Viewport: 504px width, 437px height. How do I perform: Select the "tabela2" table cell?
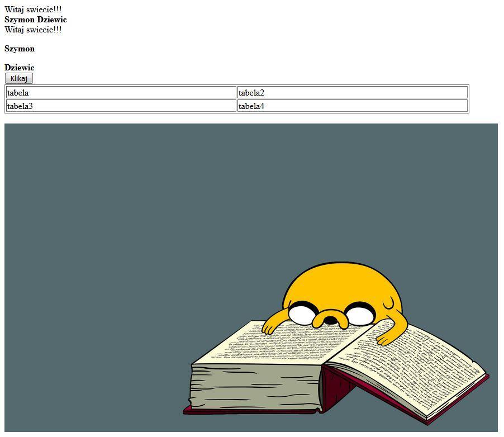pos(352,93)
